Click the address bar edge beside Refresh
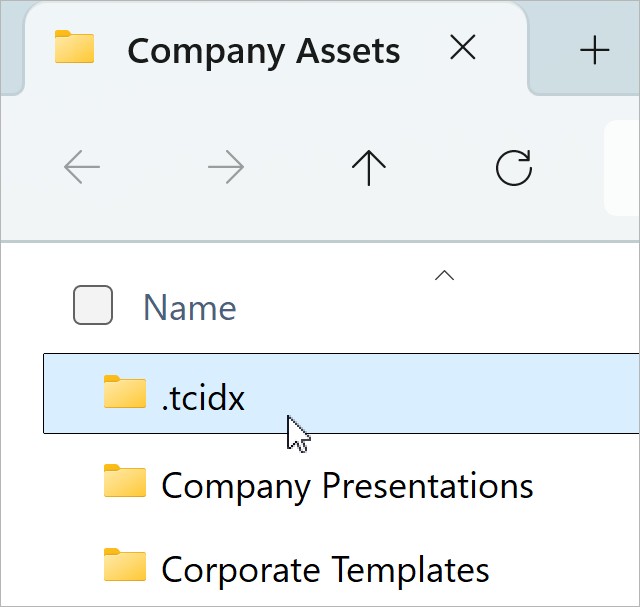 [622, 168]
